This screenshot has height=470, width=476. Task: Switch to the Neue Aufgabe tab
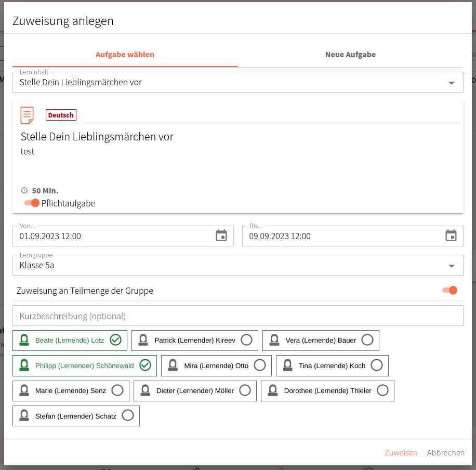pyautogui.click(x=351, y=55)
